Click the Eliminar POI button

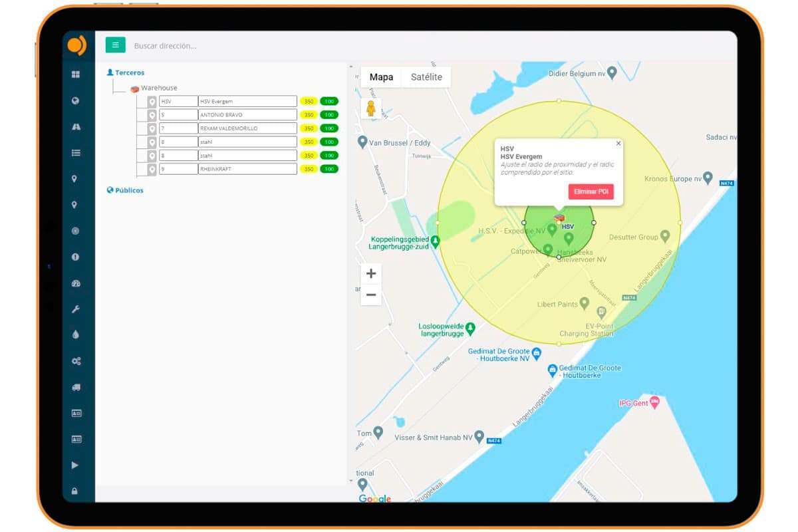(591, 192)
